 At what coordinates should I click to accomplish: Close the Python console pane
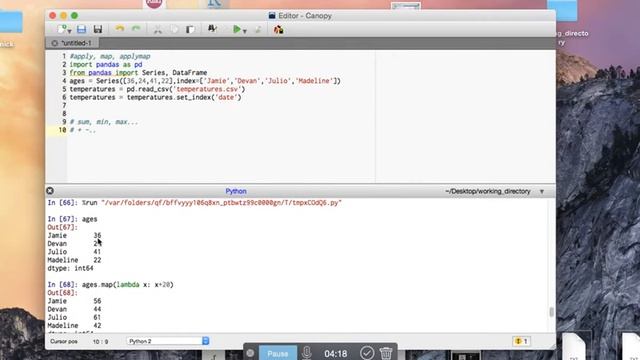tap(50, 191)
